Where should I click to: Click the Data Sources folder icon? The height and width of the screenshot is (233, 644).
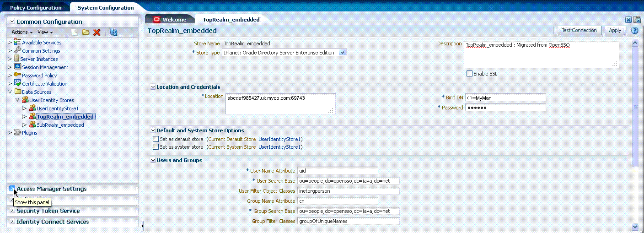(x=17, y=92)
